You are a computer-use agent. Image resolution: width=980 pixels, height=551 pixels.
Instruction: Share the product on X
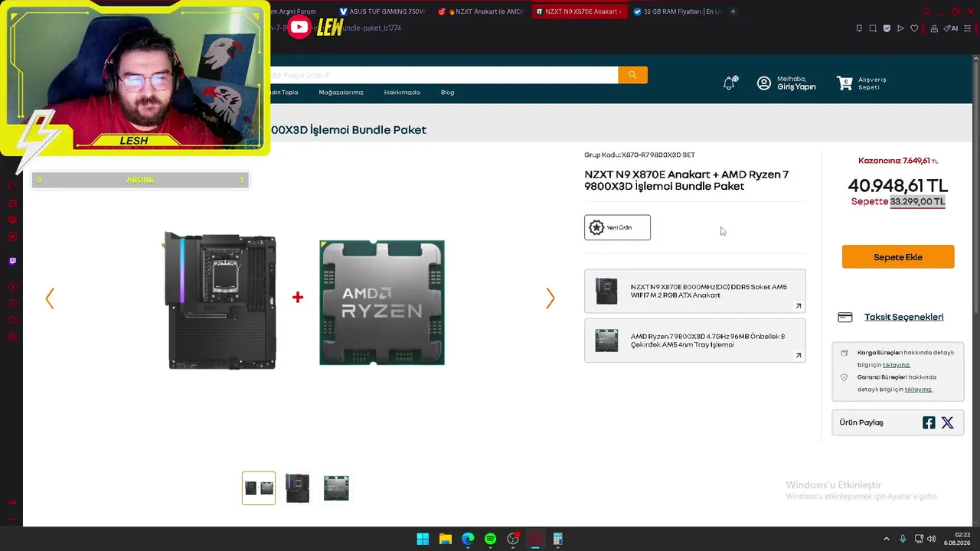pyautogui.click(x=947, y=422)
